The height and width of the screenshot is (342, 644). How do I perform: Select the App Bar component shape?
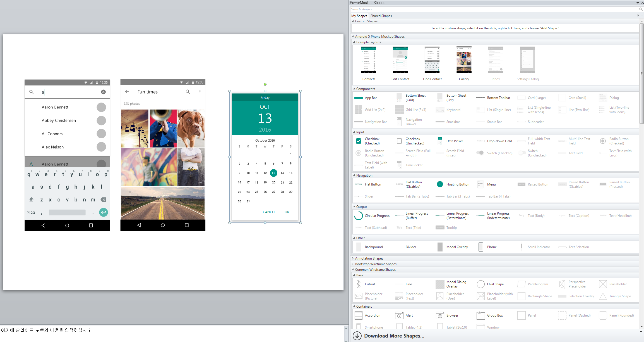pyautogui.click(x=366, y=98)
